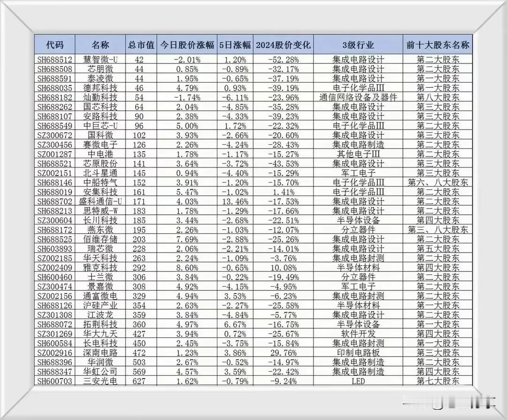The width and height of the screenshot is (507, 420).
Task: Click the name 华大九天
Action: point(100,334)
